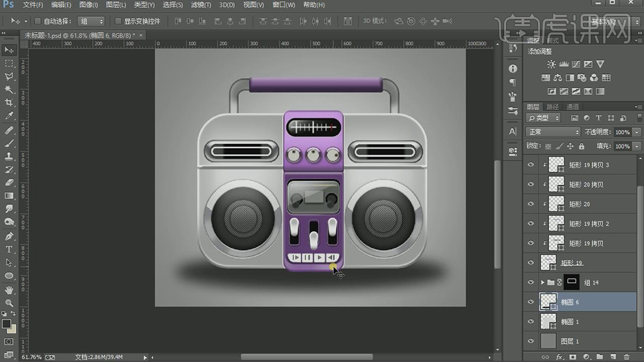Enable the 自动选择 checkbox
Screen dimensions: 644x362
[37, 21]
